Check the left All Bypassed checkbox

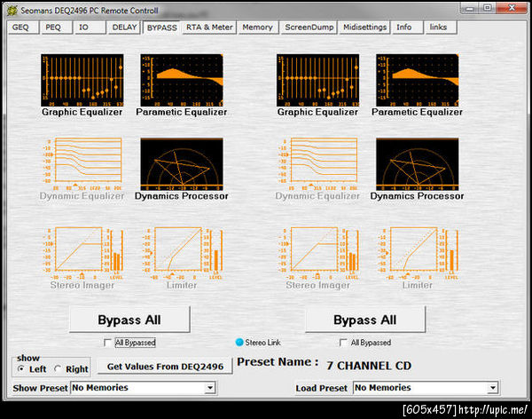[x=107, y=343]
